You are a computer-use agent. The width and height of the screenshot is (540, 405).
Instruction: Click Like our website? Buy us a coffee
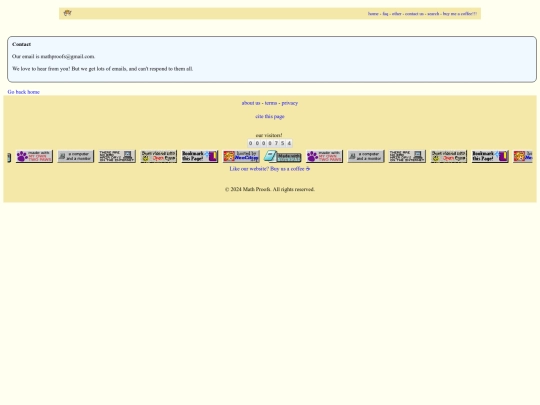(x=270, y=169)
